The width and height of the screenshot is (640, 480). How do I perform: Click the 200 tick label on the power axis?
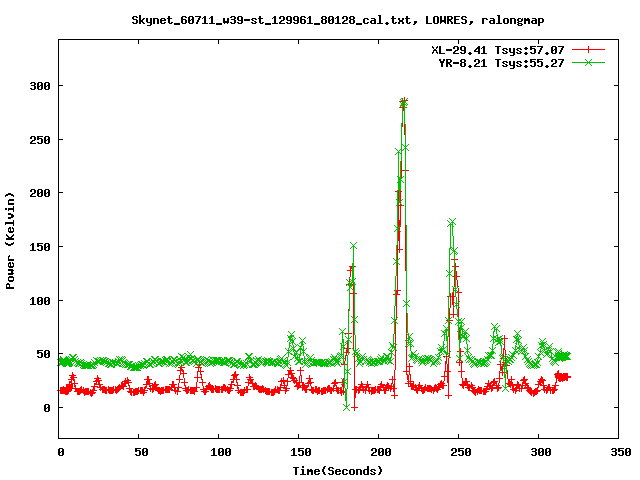point(40,193)
